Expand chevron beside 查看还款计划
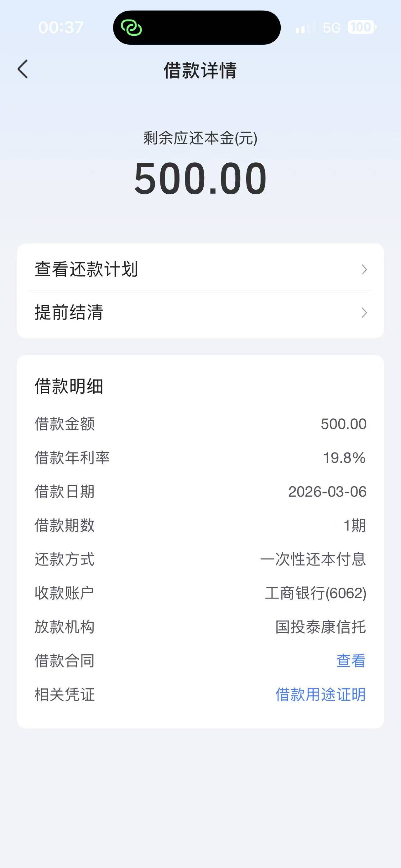This screenshot has width=401, height=868. [364, 269]
